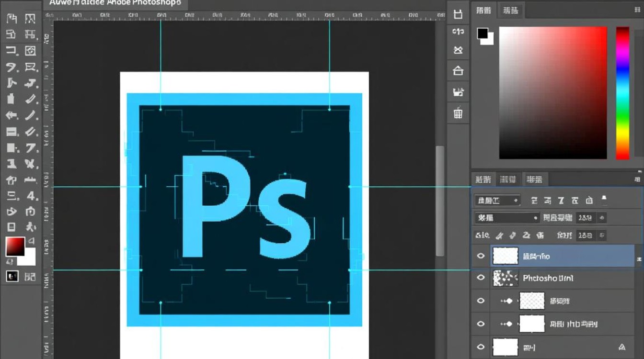This screenshot has width=644, height=359.
Task: Click the white thumbnail of the bottom locked layer
Action: [506, 347]
